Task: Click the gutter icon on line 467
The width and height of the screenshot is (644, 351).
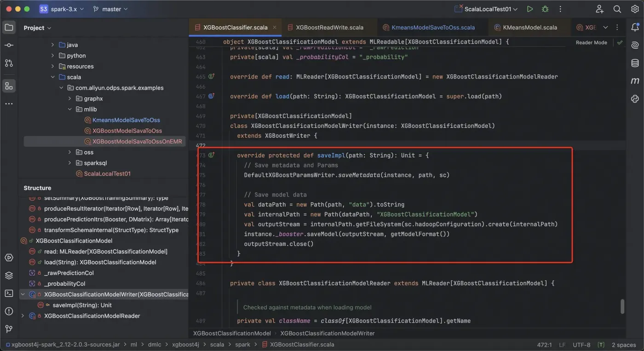Action: 212,96
